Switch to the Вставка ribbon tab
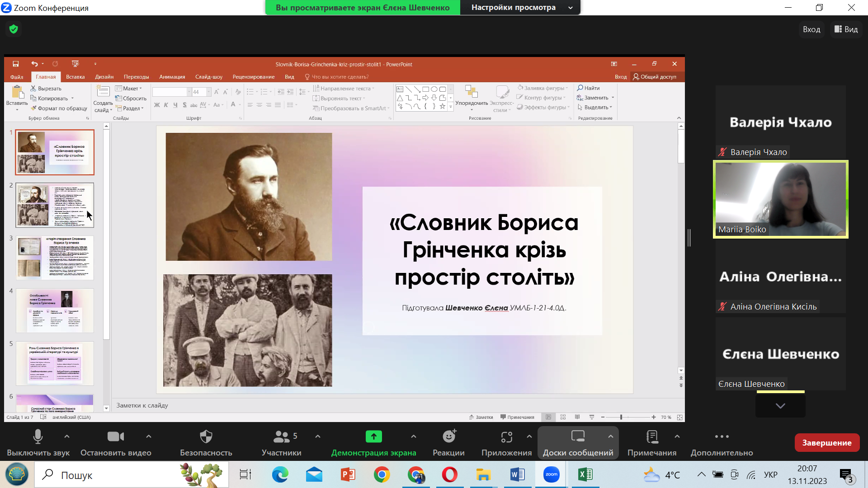Viewport: 868px width, 488px height. pyautogui.click(x=75, y=76)
